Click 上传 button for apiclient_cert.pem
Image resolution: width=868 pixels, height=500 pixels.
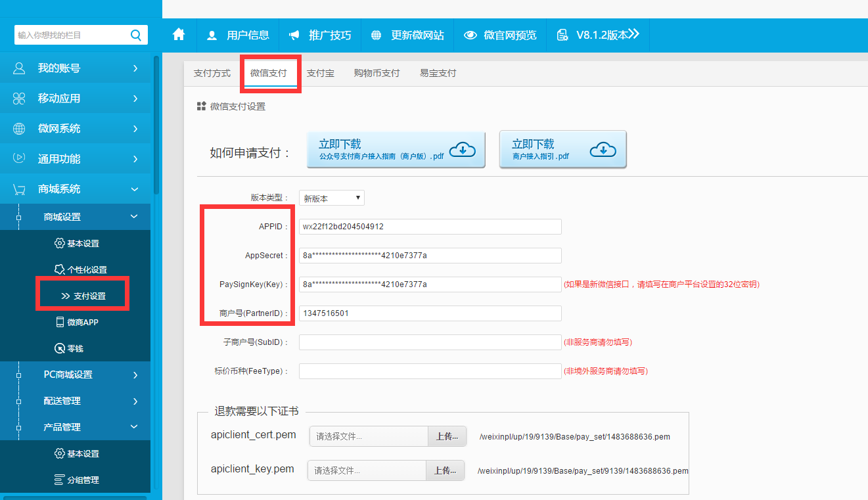[x=447, y=436]
